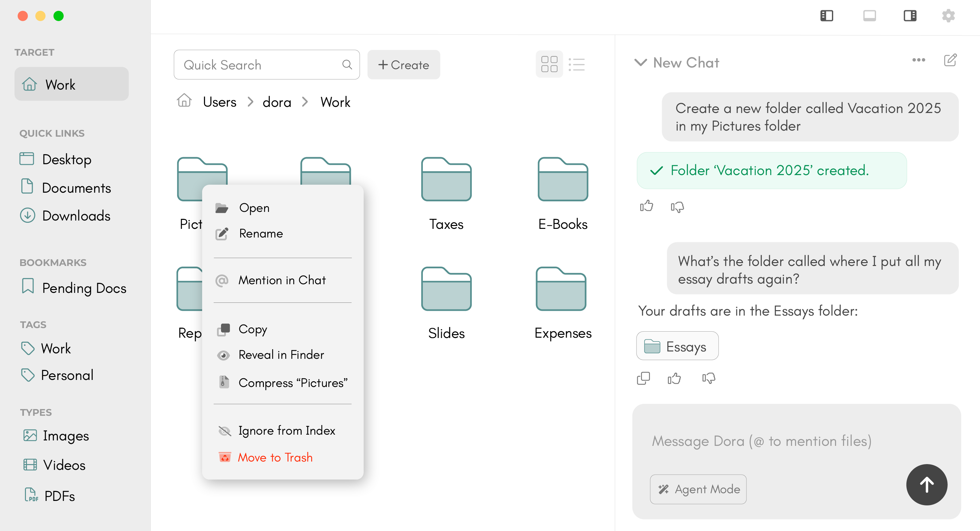Click the home icon in breadcrumb

click(x=184, y=101)
